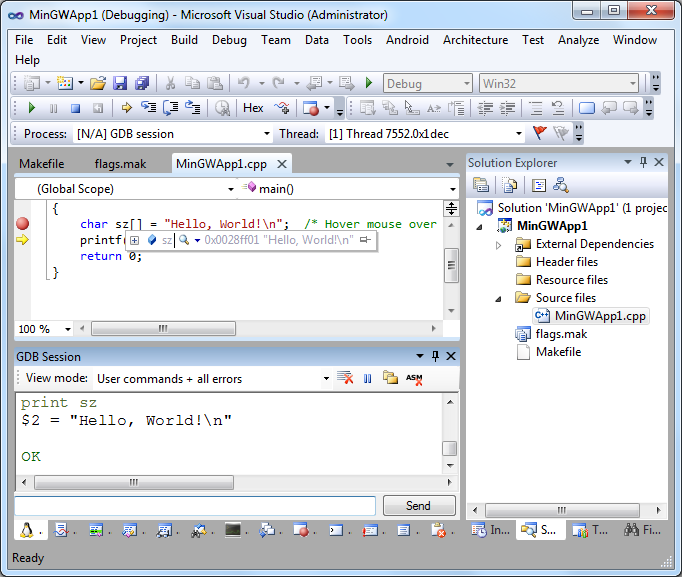Pin the Solution Explorer panel
This screenshot has height=577, width=682.
tap(643, 162)
